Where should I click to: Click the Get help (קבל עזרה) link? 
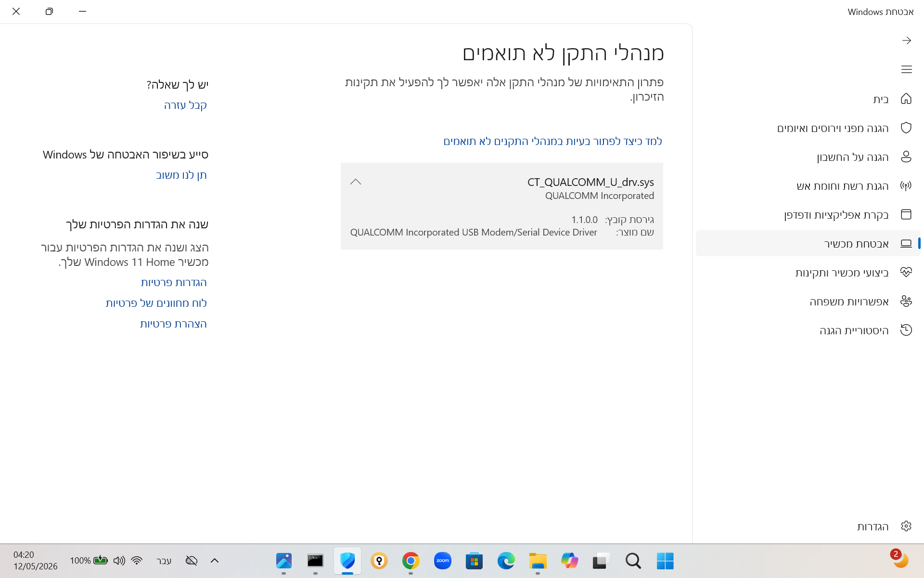(x=185, y=105)
